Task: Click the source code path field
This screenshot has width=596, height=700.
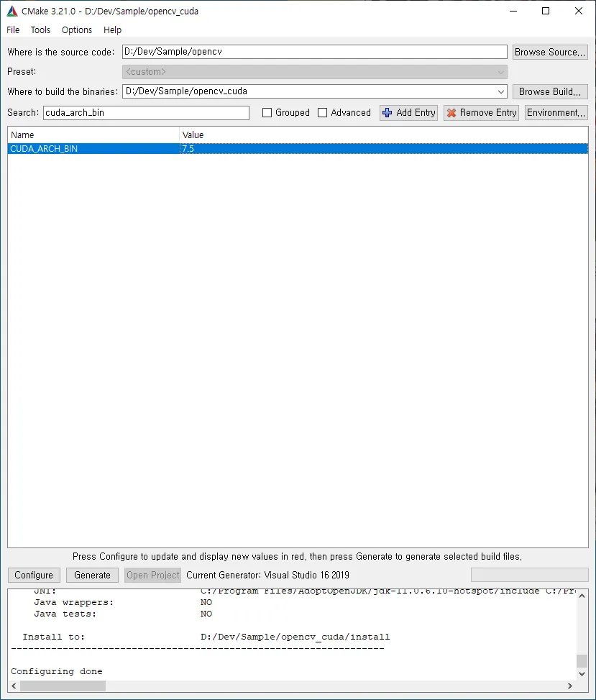Action: coord(314,52)
